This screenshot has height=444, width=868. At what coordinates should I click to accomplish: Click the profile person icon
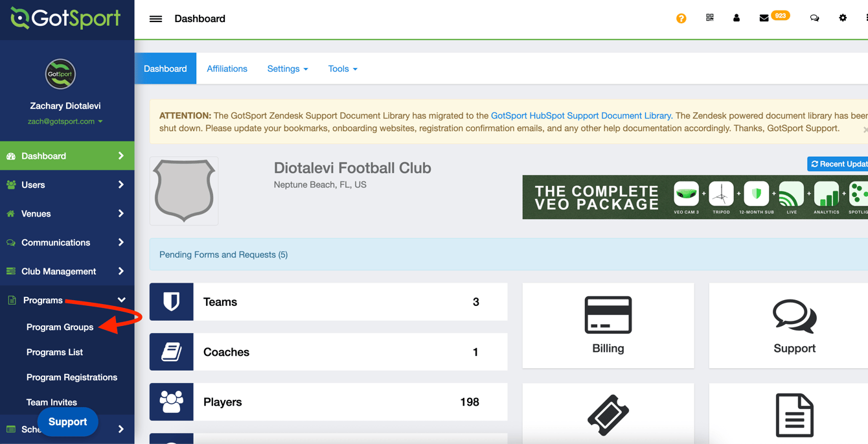[736, 18]
